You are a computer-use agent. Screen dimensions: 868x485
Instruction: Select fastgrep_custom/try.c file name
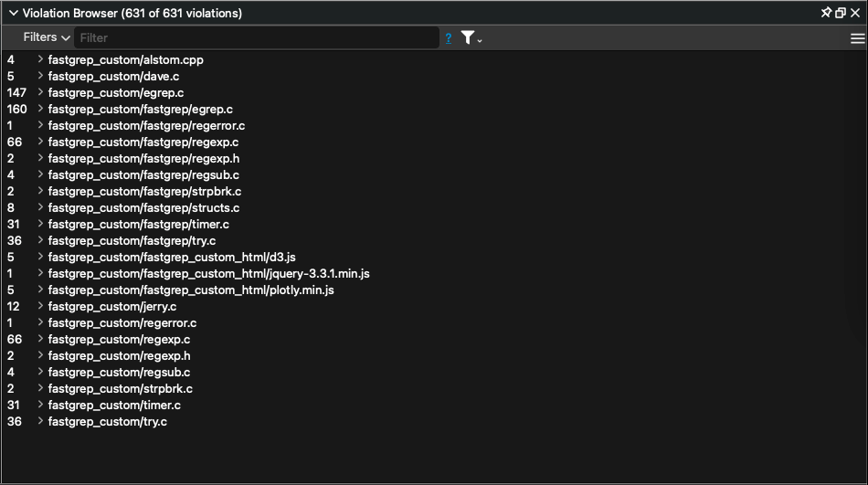(108, 421)
